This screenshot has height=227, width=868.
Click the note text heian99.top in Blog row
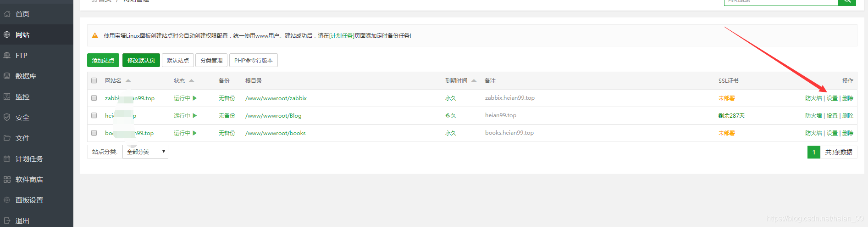coord(501,115)
